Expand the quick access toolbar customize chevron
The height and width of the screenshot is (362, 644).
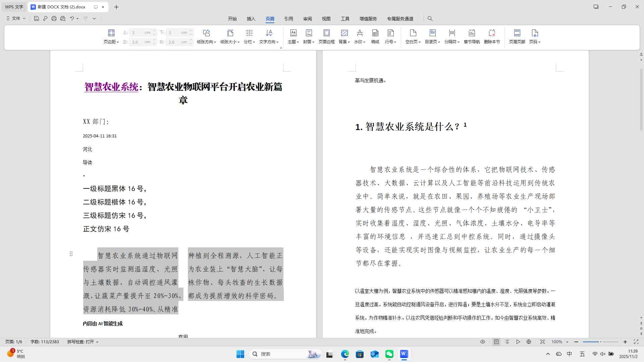click(94, 18)
